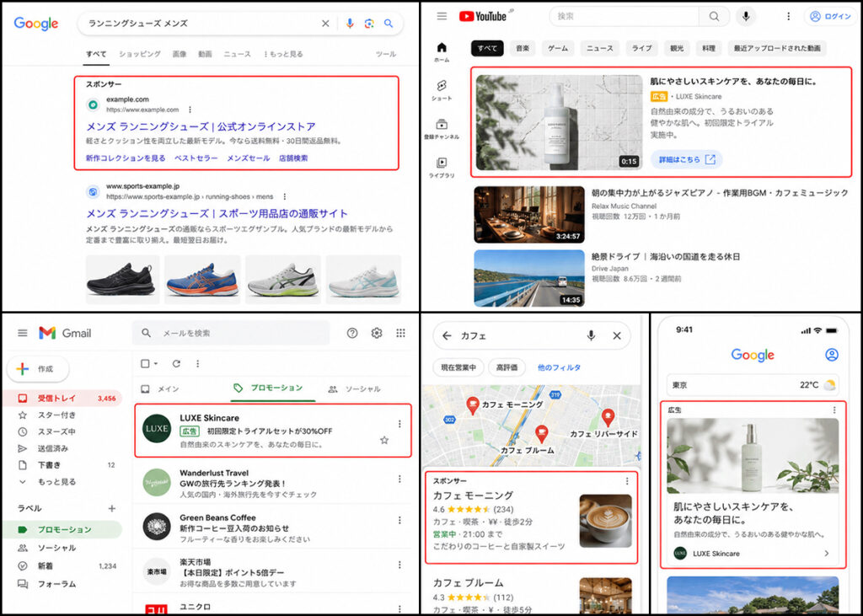
Task: Select the YouTube 料理 filter chip
Action: (x=708, y=48)
